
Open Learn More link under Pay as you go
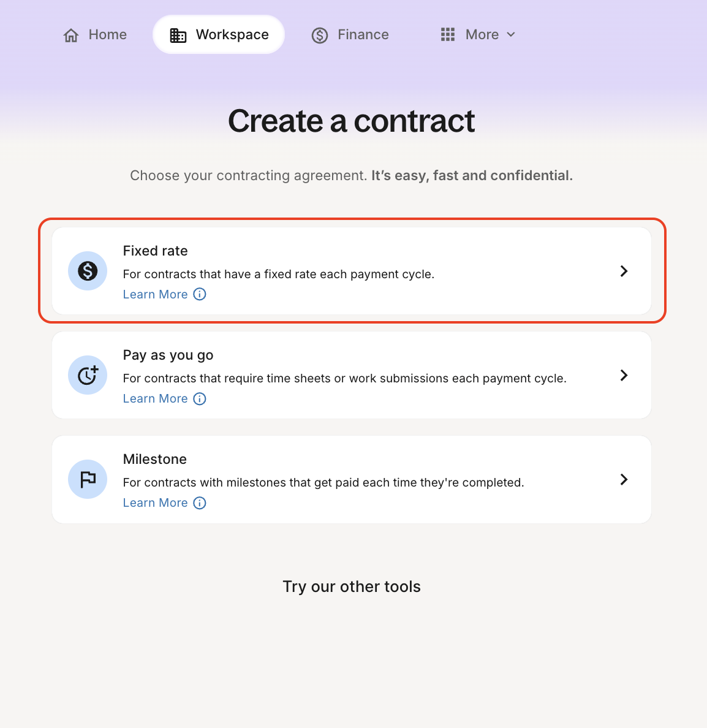155,398
